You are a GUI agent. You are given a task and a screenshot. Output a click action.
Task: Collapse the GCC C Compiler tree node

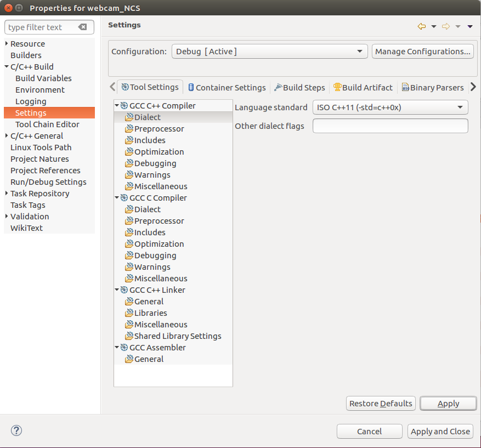tap(117, 197)
